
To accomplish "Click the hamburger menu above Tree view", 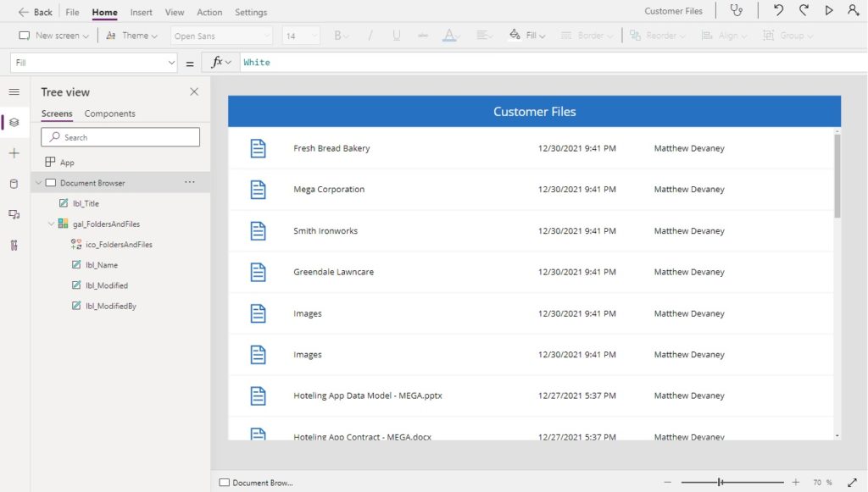I will click(x=12, y=91).
